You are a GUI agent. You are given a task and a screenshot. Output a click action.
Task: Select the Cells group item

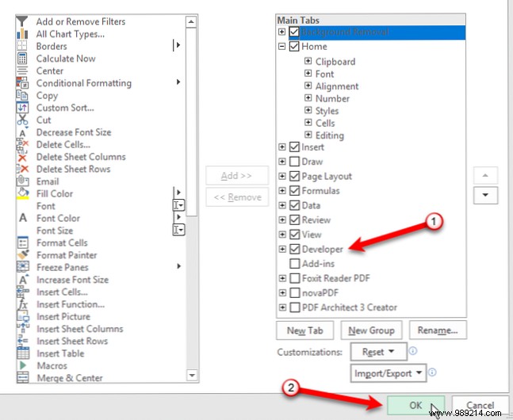(x=325, y=123)
